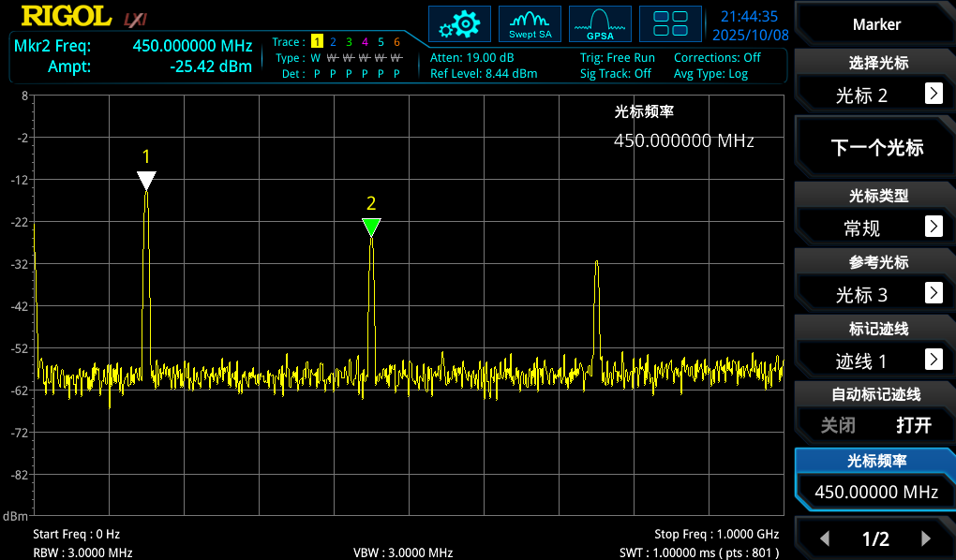The width and height of the screenshot is (956, 560).
Task: Select the Swept SA mode icon
Action: pos(530,24)
